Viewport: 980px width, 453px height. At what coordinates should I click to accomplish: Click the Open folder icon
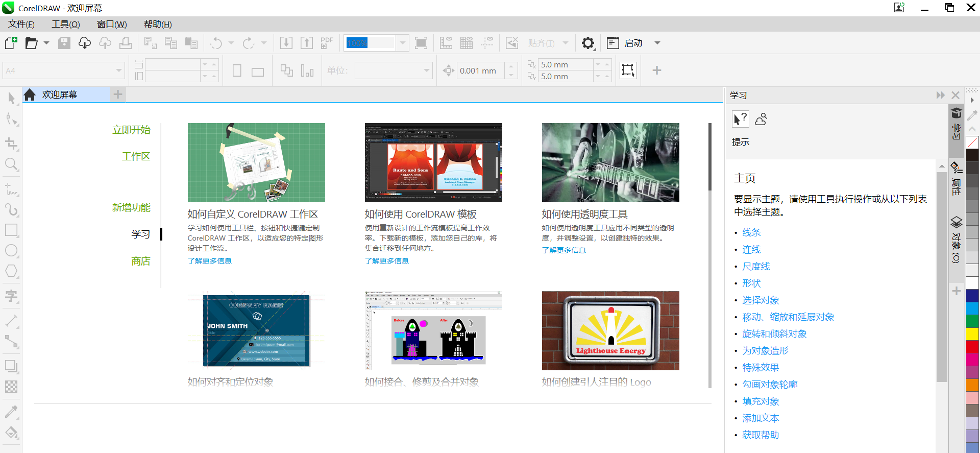32,43
